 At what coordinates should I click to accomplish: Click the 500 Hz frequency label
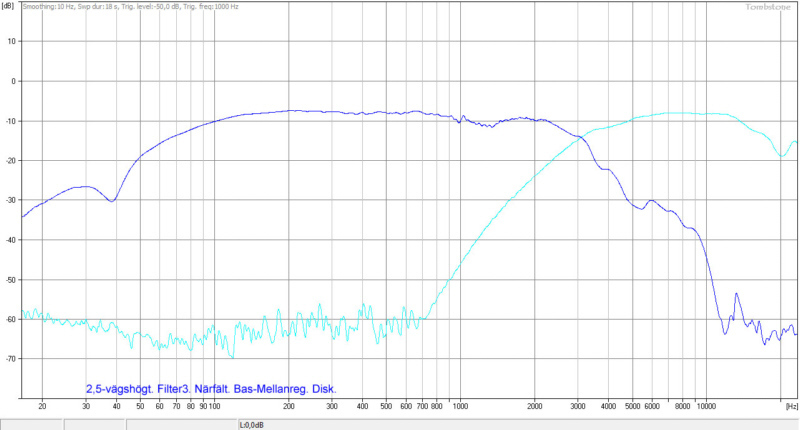386,407
